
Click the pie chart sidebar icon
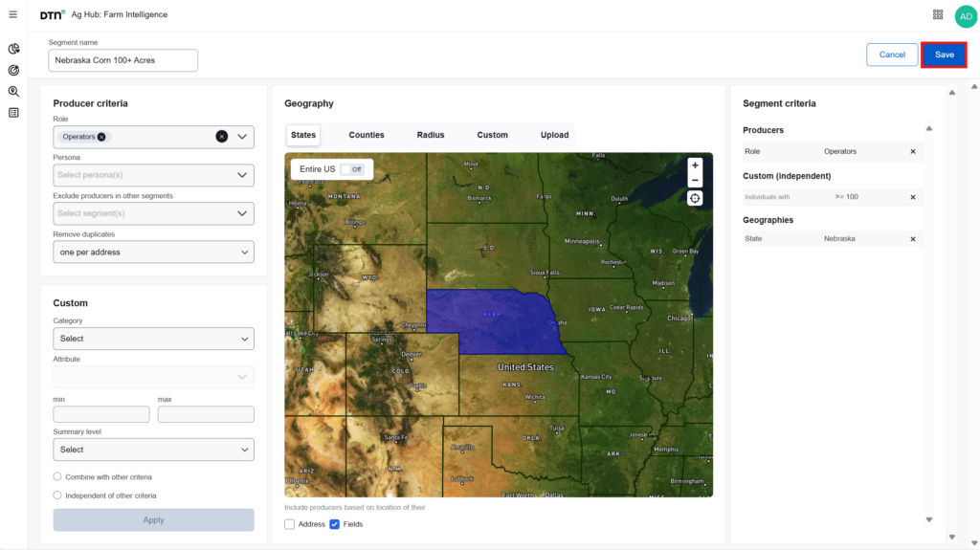[x=13, y=49]
